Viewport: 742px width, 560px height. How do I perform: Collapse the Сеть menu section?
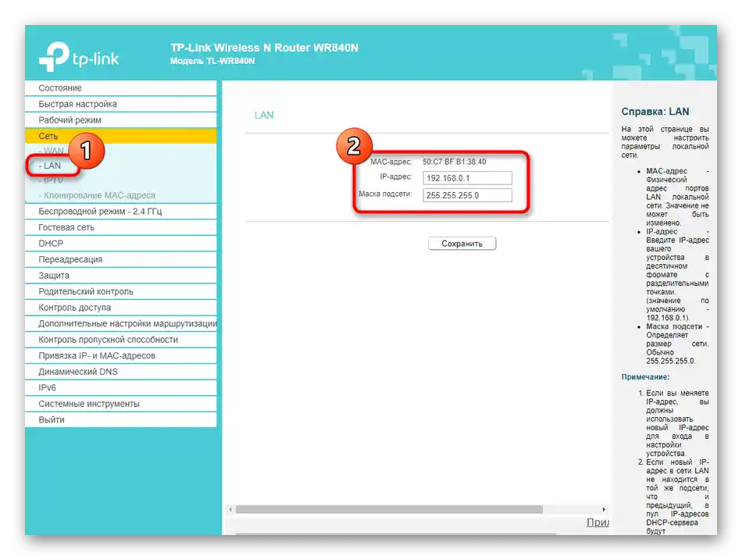pos(121,136)
